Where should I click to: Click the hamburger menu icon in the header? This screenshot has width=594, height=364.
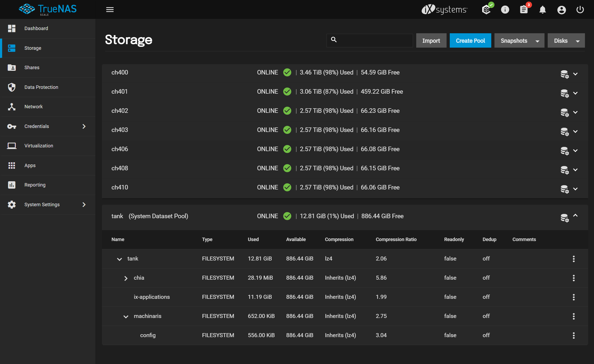tap(110, 10)
